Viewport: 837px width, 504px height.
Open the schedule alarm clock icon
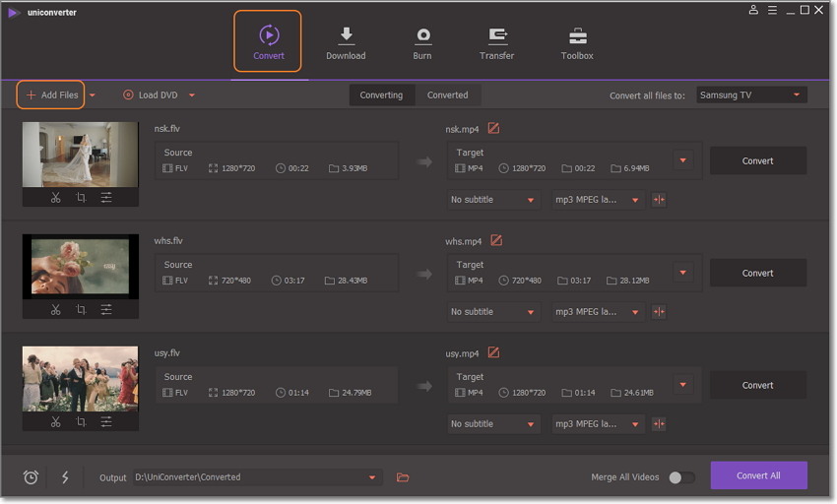31,476
